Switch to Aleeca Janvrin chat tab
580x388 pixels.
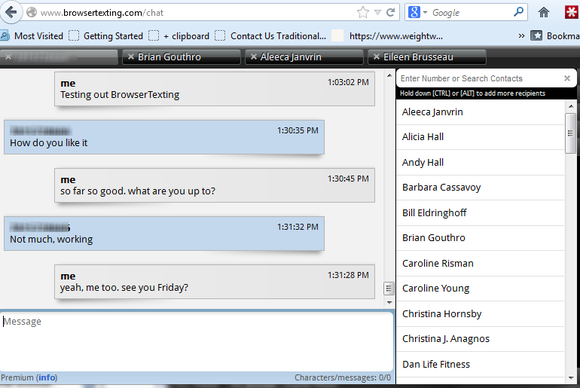[304, 57]
